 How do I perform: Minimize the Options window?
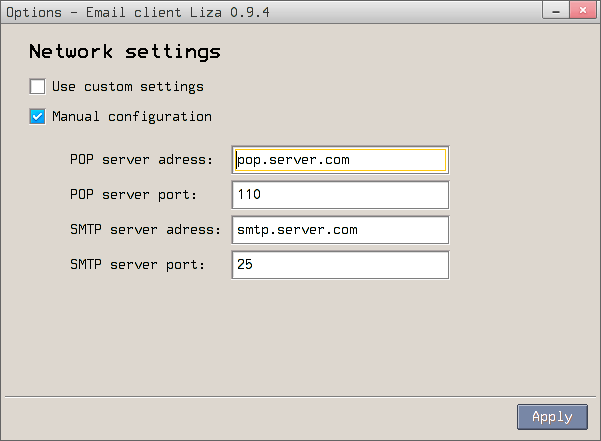(x=554, y=10)
